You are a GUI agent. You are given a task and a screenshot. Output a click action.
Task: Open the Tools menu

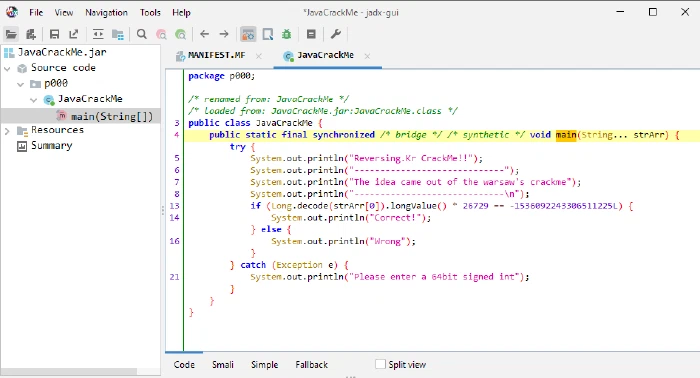150,12
